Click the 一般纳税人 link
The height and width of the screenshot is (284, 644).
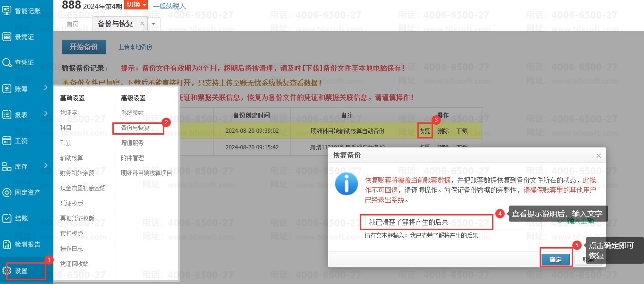pyautogui.click(x=169, y=6)
